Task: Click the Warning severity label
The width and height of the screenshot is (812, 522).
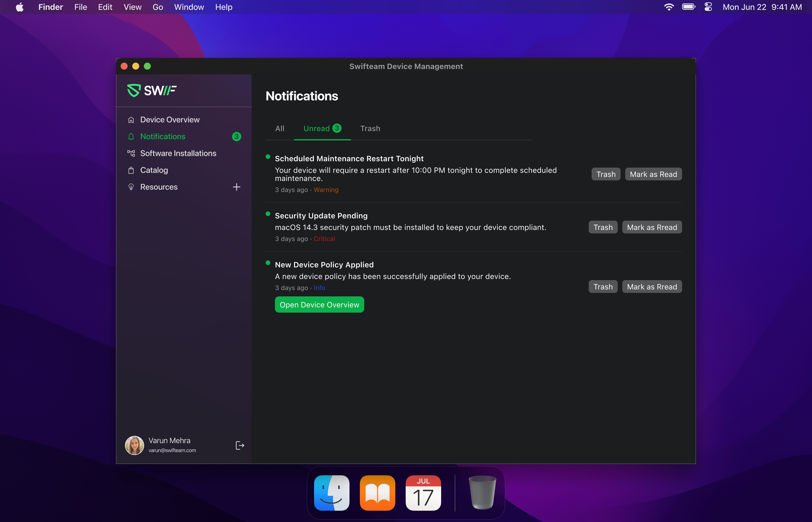Action: (x=326, y=190)
